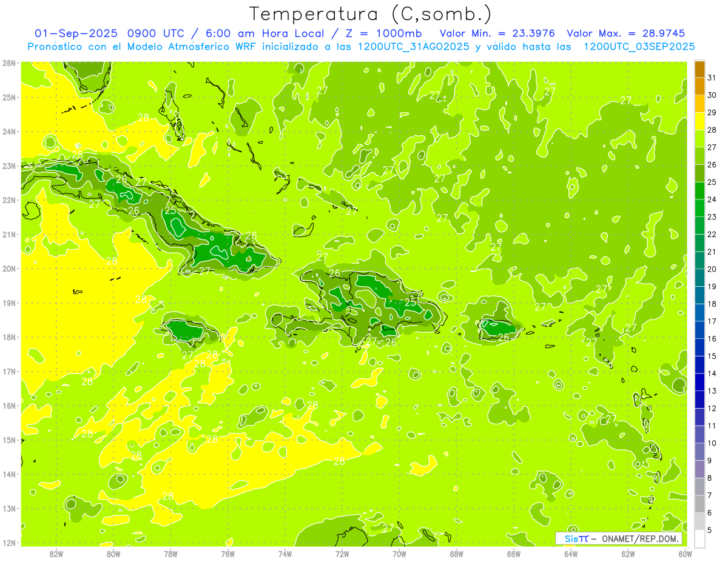Click the colorbar label "25"

point(712,182)
